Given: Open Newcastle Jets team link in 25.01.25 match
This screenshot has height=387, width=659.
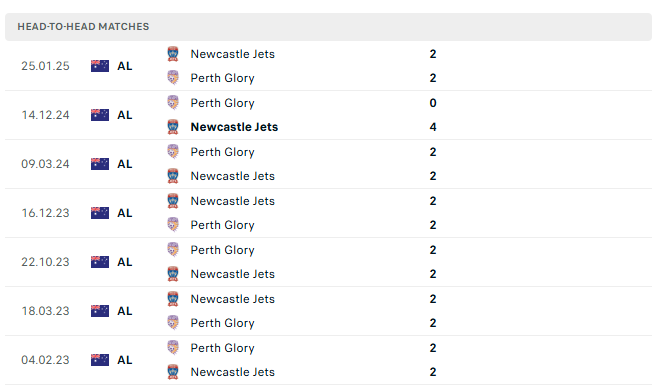Looking at the screenshot, I should 232,54.
